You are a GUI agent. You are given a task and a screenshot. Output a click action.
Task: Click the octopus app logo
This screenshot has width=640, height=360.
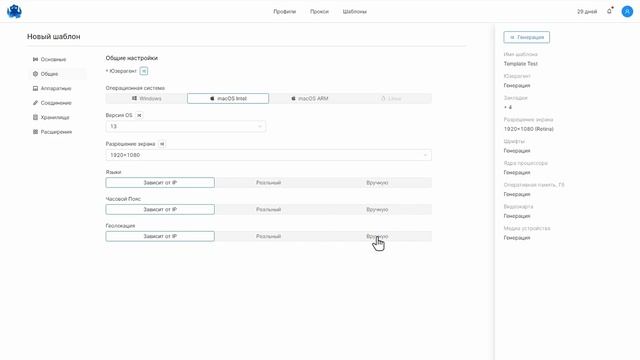[x=14, y=11]
